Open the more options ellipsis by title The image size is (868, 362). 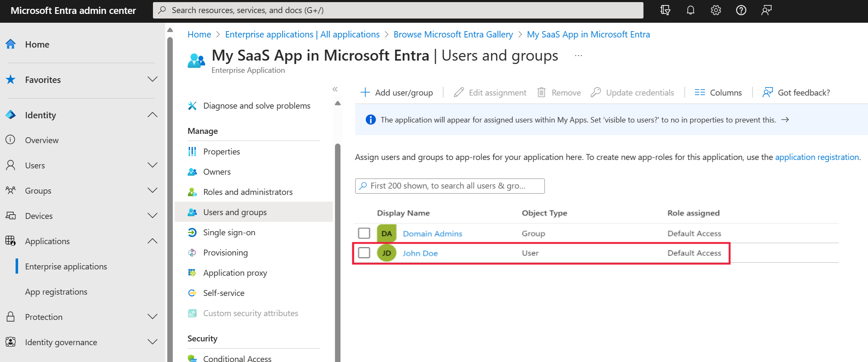pyautogui.click(x=579, y=56)
